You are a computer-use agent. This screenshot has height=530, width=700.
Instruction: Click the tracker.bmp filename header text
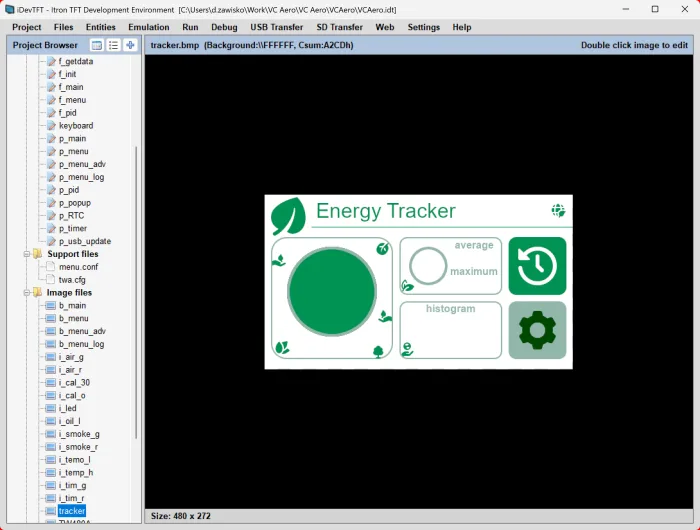pyautogui.click(x=175, y=46)
